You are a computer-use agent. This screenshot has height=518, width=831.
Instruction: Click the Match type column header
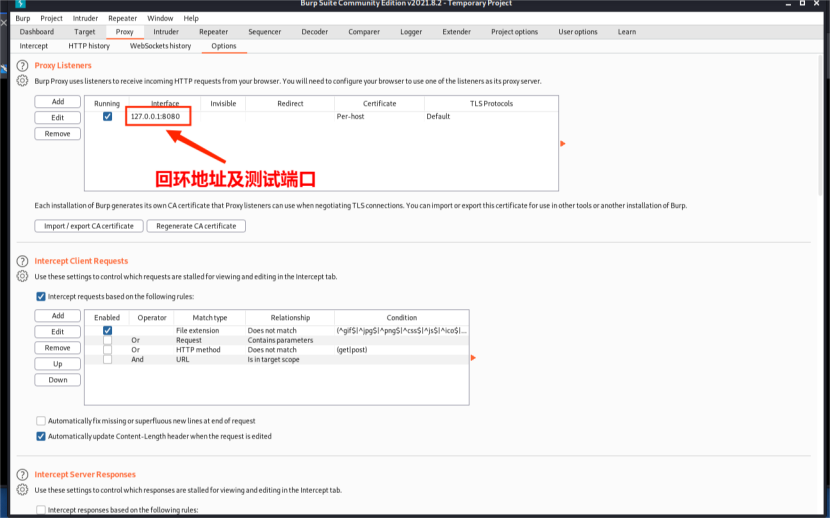click(x=210, y=318)
